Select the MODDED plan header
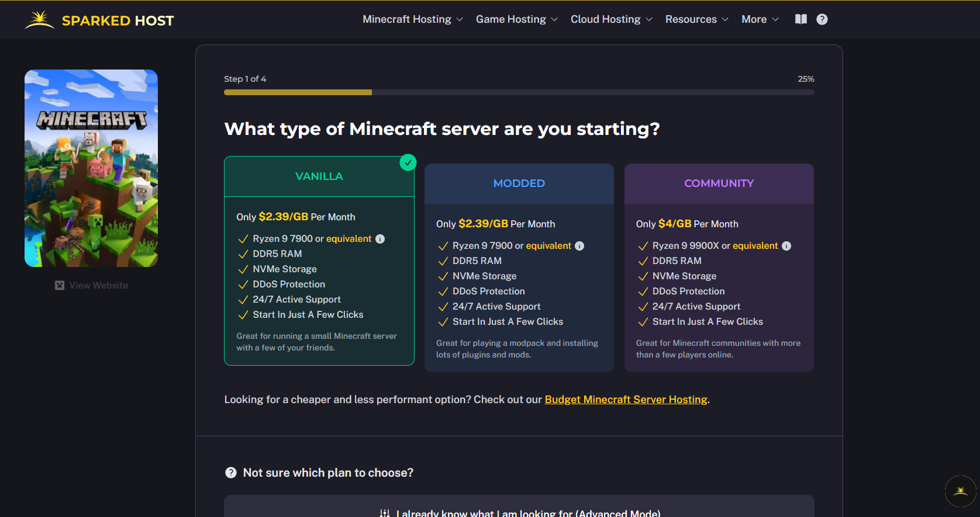The height and width of the screenshot is (517, 980). [x=519, y=183]
